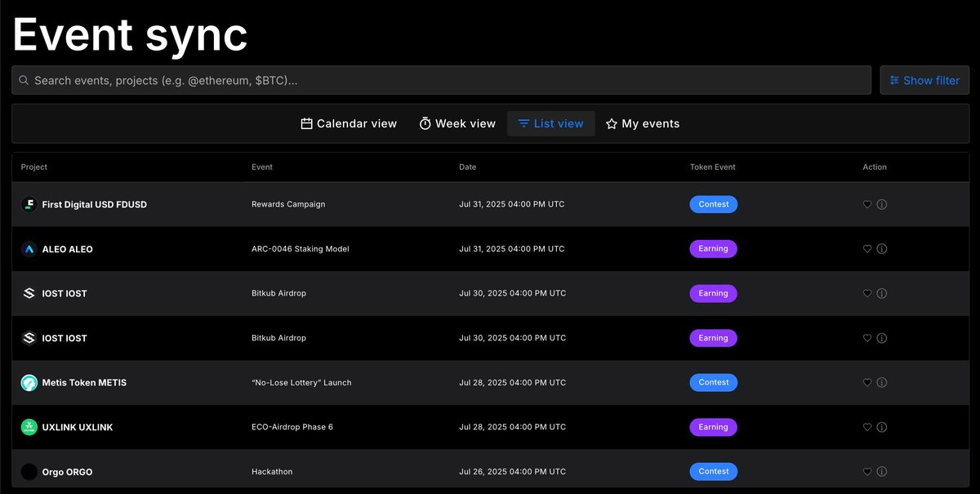Click the Contest badge on the FDUSD row
This screenshot has width=980, height=494.
point(714,204)
